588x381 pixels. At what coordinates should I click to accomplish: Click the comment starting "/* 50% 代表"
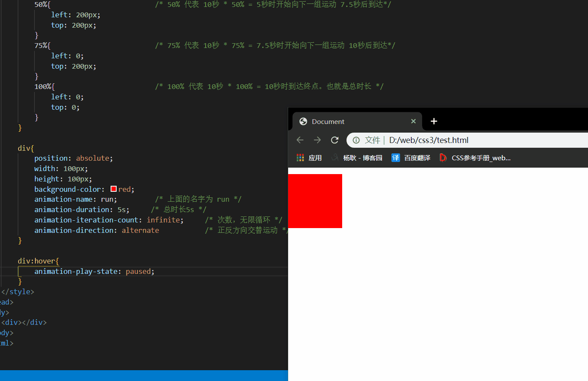tap(273, 4)
